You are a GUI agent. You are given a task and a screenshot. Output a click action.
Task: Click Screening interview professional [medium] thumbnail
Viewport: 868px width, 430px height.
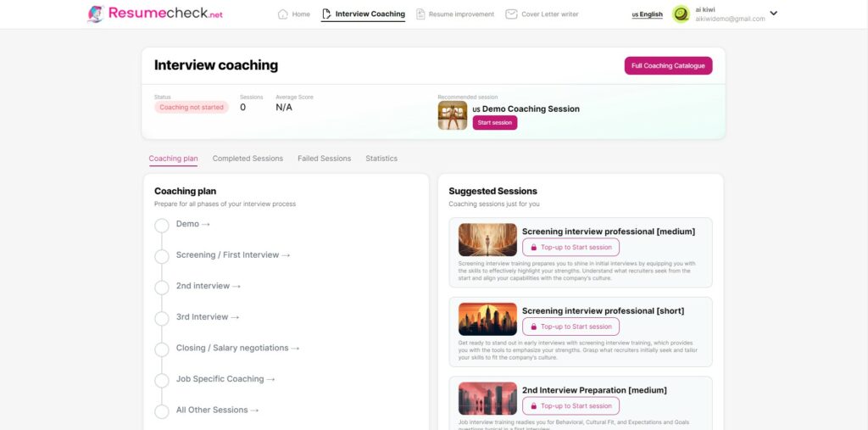pyautogui.click(x=487, y=239)
